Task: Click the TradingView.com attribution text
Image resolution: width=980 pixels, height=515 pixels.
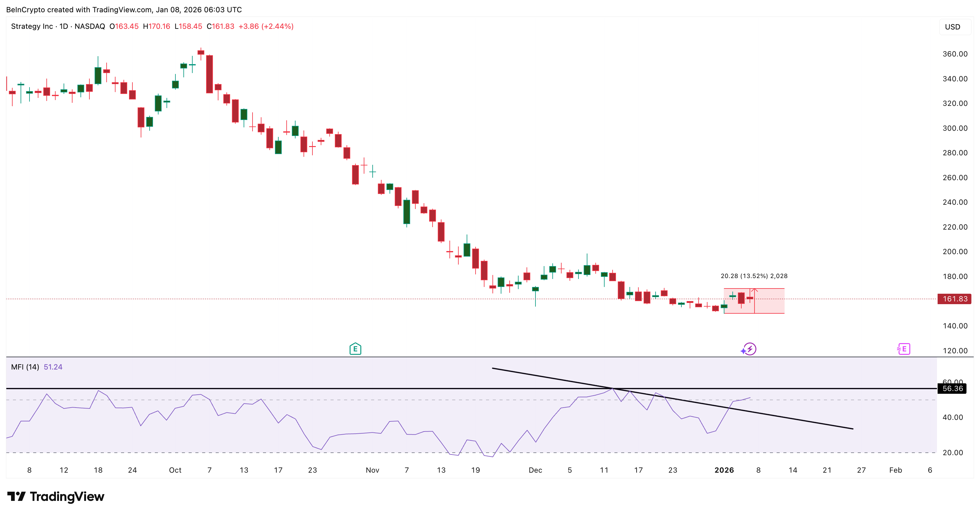Action: 122,10
